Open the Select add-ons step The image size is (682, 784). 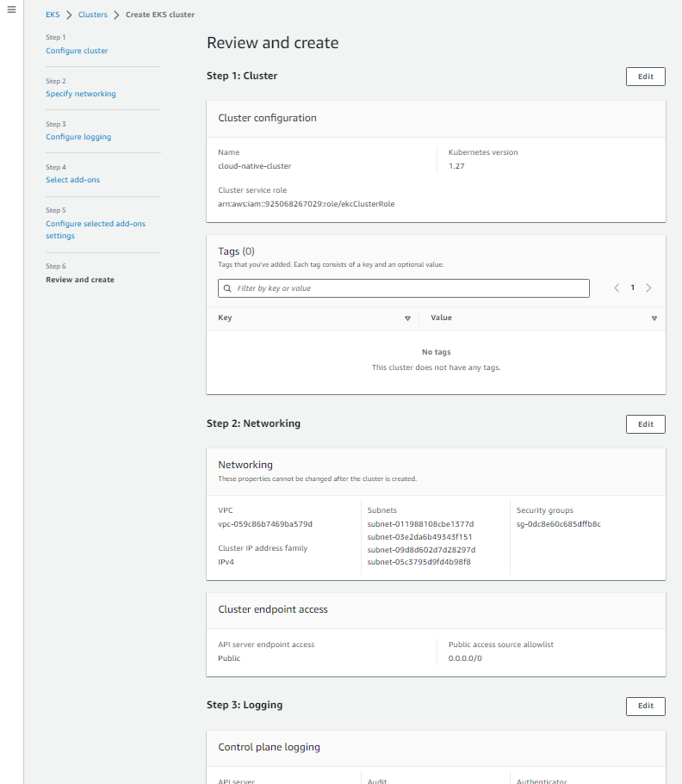tap(74, 179)
